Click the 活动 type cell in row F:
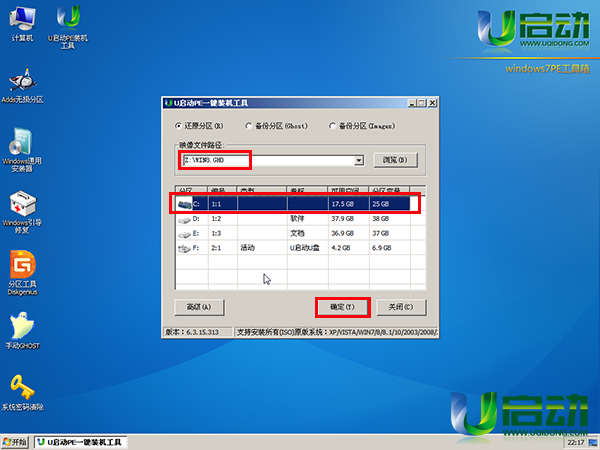Viewport: 600px width, 450px height. 262,248
